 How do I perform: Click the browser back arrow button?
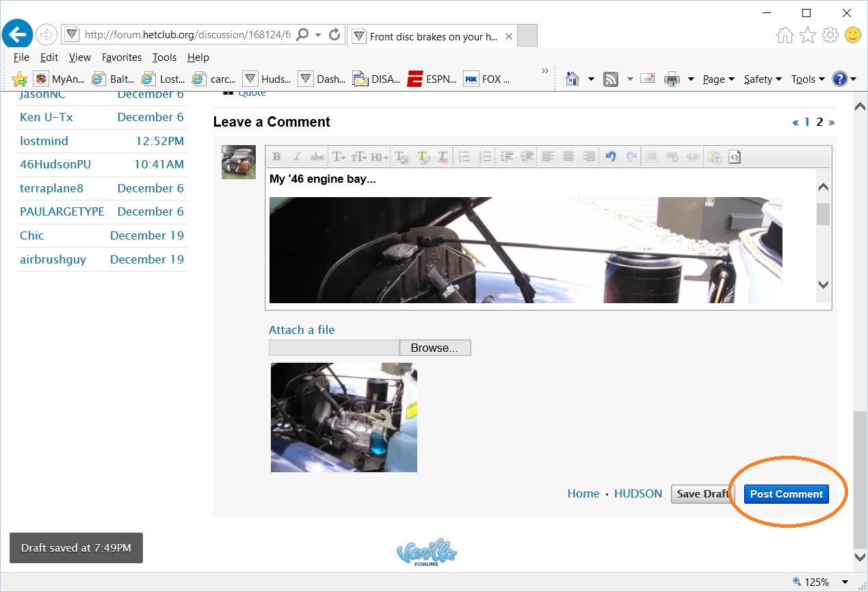pos(18,34)
